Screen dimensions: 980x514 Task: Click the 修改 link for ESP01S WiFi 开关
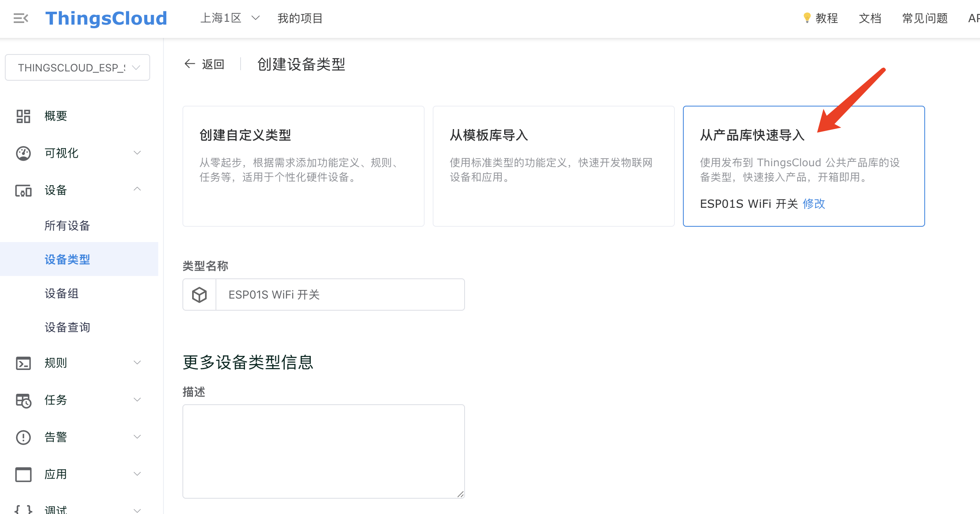814,204
